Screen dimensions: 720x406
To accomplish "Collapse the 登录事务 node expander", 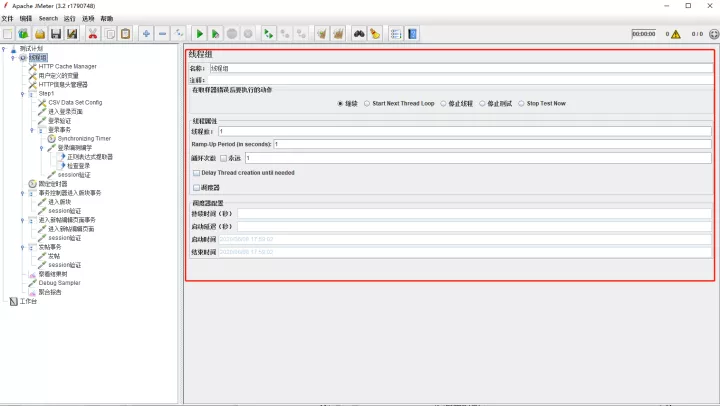I will [x=32, y=130].
